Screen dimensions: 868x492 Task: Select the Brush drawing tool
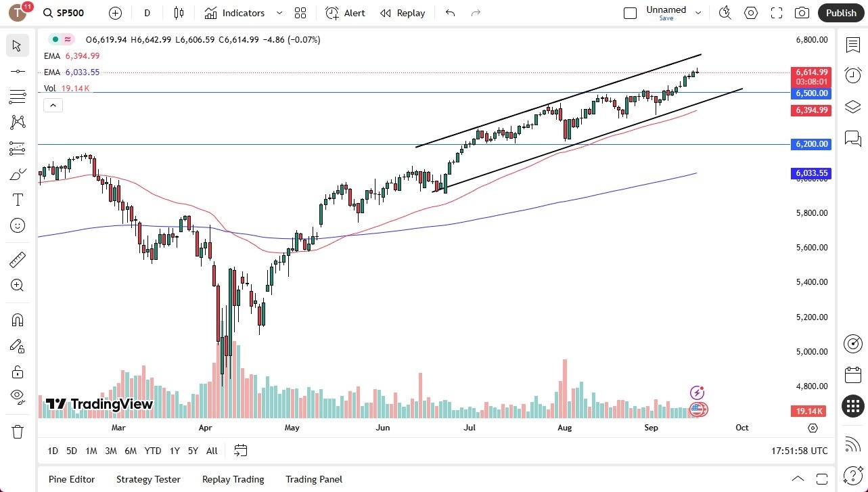17,173
